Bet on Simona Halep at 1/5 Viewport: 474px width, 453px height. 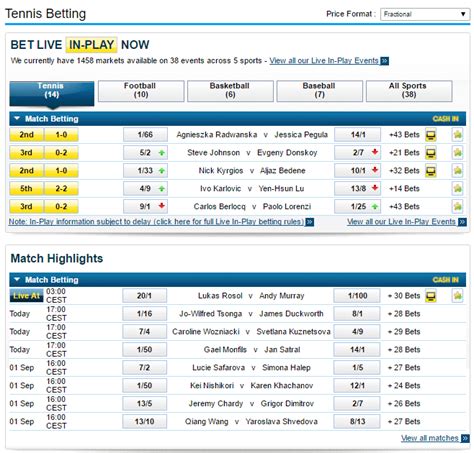357,368
